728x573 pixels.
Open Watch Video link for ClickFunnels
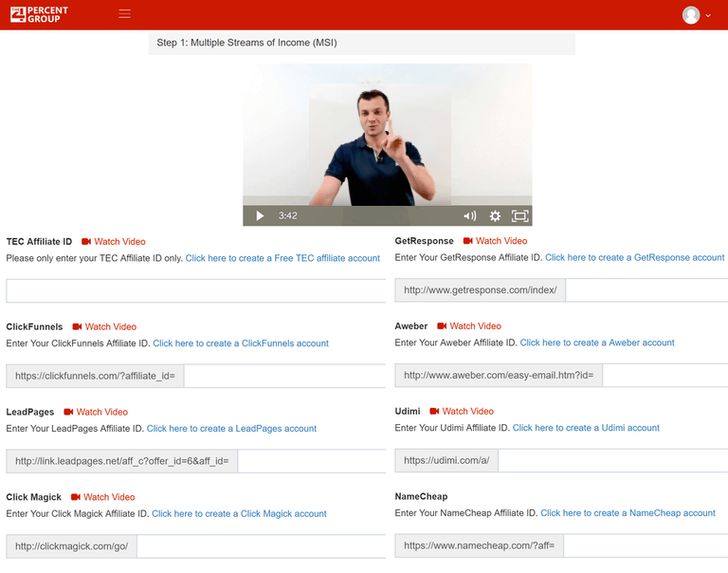click(111, 326)
